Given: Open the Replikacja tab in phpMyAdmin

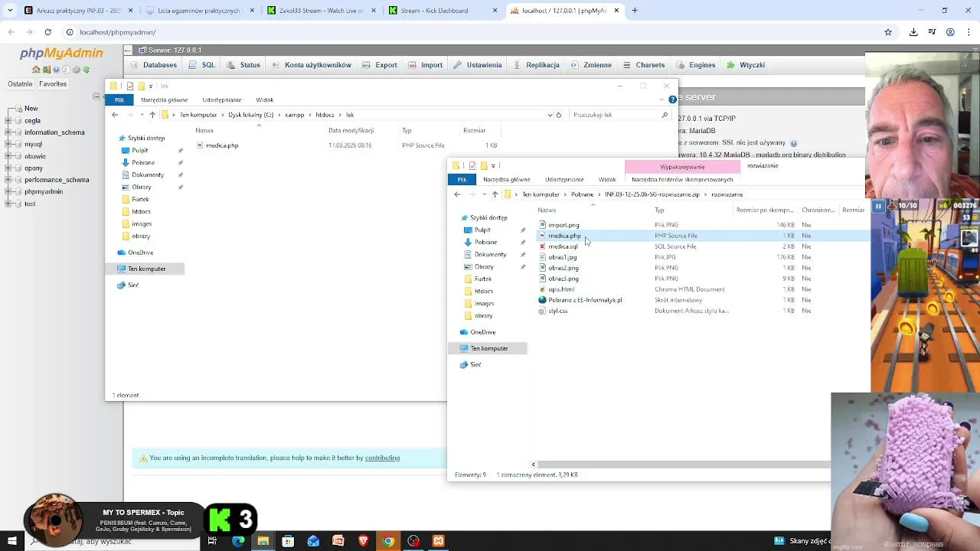Looking at the screenshot, I should 536,65.
